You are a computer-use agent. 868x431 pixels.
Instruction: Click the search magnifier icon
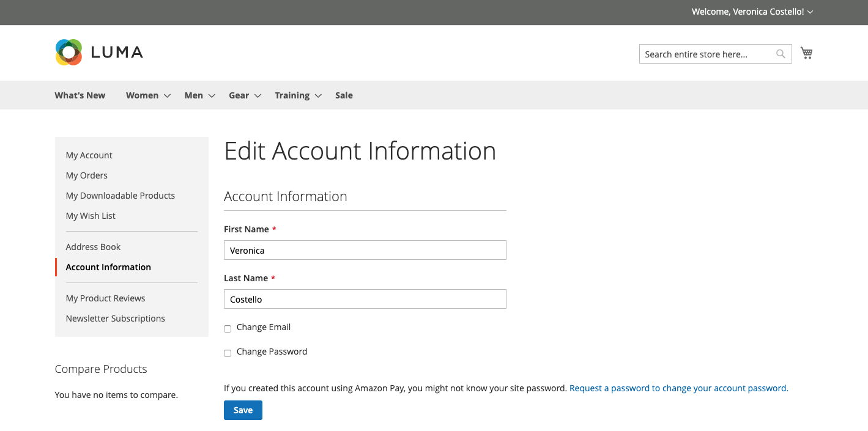click(x=781, y=54)
